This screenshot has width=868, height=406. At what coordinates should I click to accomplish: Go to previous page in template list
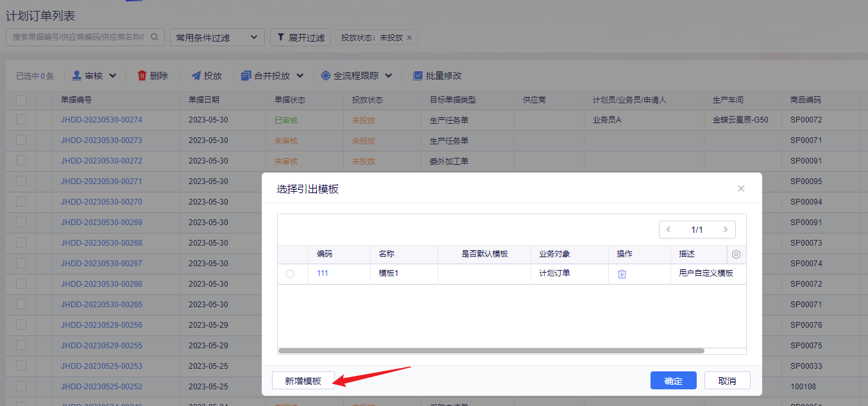click(x=668, y=230)
